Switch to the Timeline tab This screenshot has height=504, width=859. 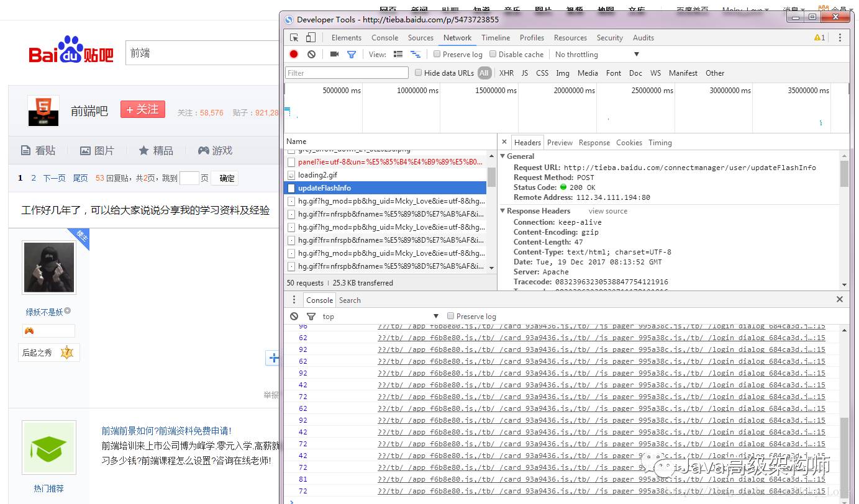click(x=496, y=38)
